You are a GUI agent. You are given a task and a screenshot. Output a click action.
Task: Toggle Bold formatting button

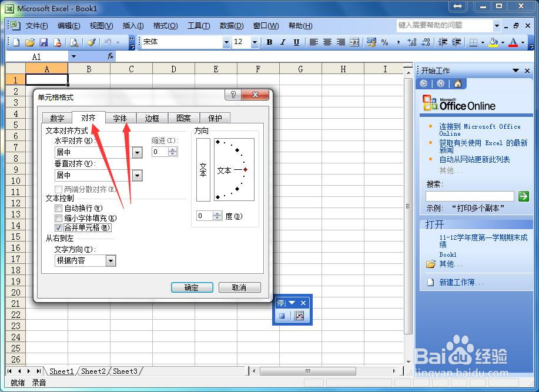click(269, 42)
